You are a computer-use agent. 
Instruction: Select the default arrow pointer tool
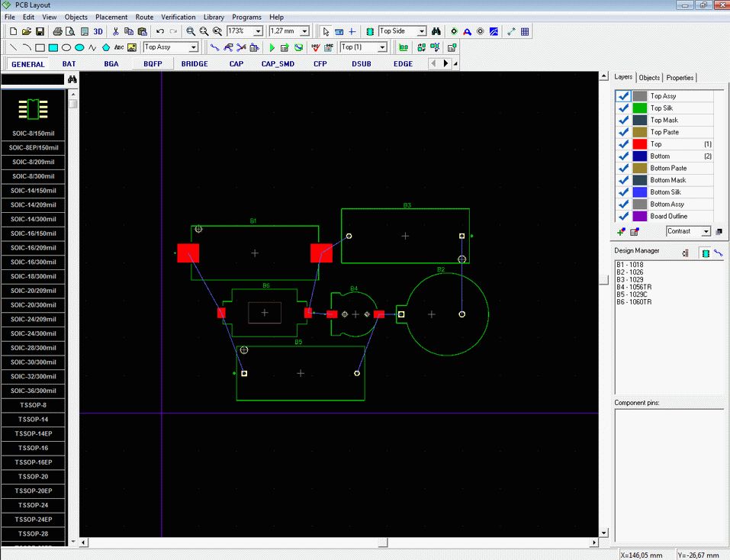(x=326, y=31)
